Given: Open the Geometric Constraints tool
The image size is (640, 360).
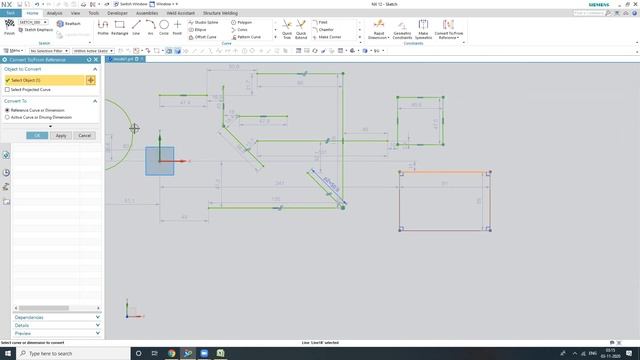Looking at the screenshot, I should point(402,29).
